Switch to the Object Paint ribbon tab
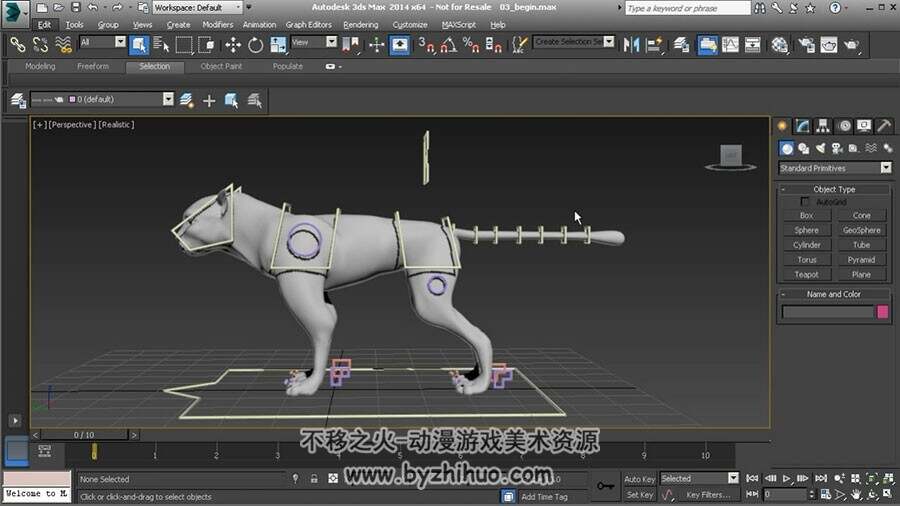Viewport: 900px width, 506px height. [221, 67]
